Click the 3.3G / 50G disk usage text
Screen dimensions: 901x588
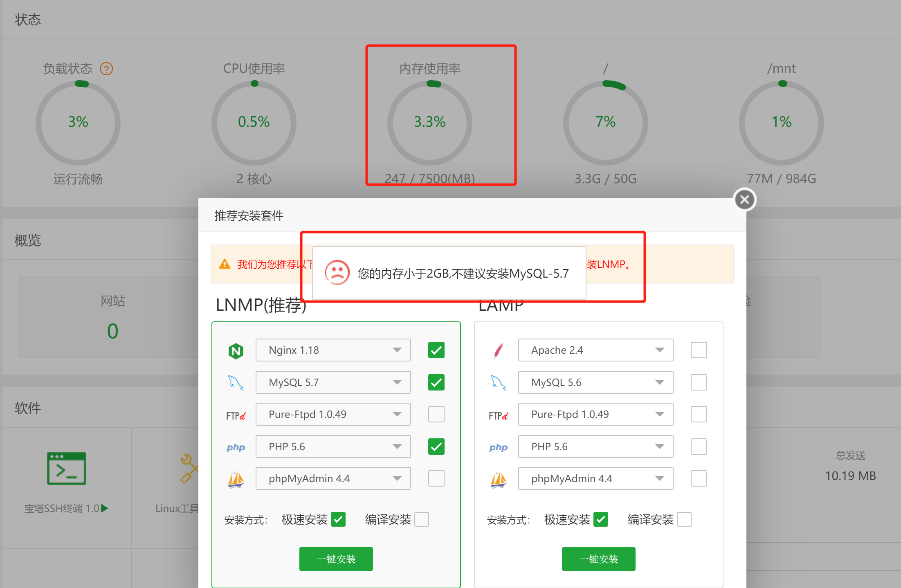tap(606, 179)
